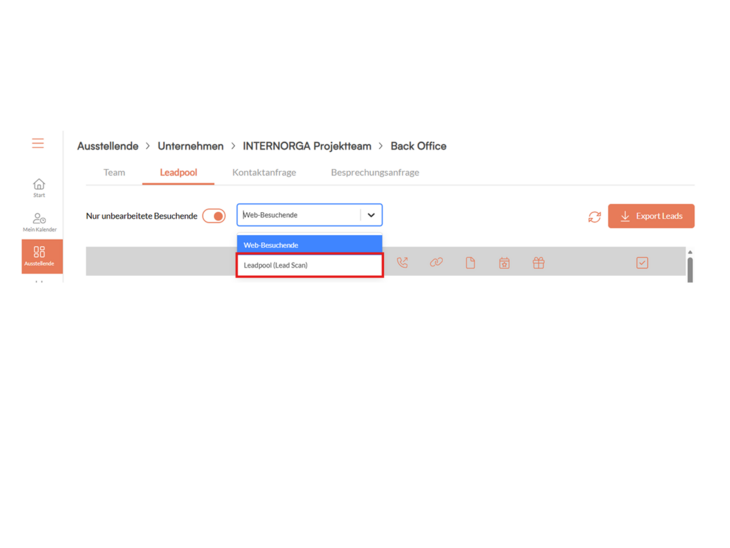Click the phone call column icon
The image size is (730, 548).
(x=402, y=263)
